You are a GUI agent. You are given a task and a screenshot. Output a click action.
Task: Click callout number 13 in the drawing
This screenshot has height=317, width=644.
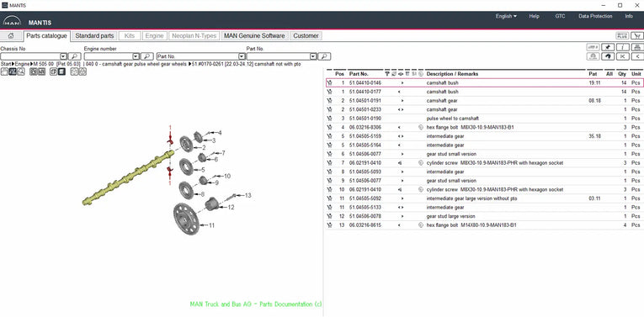point(247,196)
